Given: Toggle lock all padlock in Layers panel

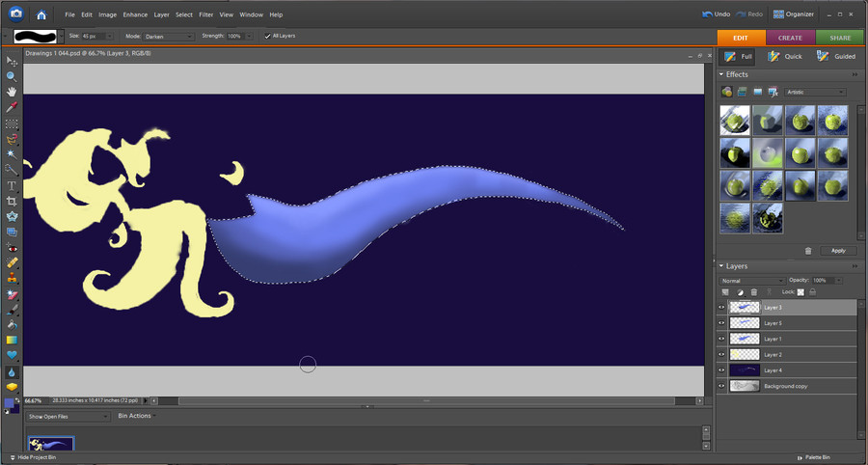Looking at the screenshot, I should (813, 291).
